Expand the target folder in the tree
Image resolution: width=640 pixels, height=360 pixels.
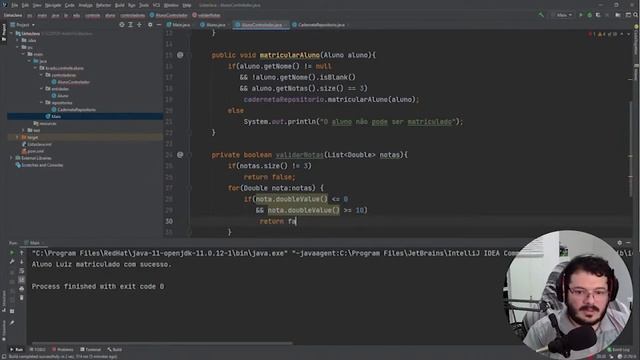coord(18,138)
